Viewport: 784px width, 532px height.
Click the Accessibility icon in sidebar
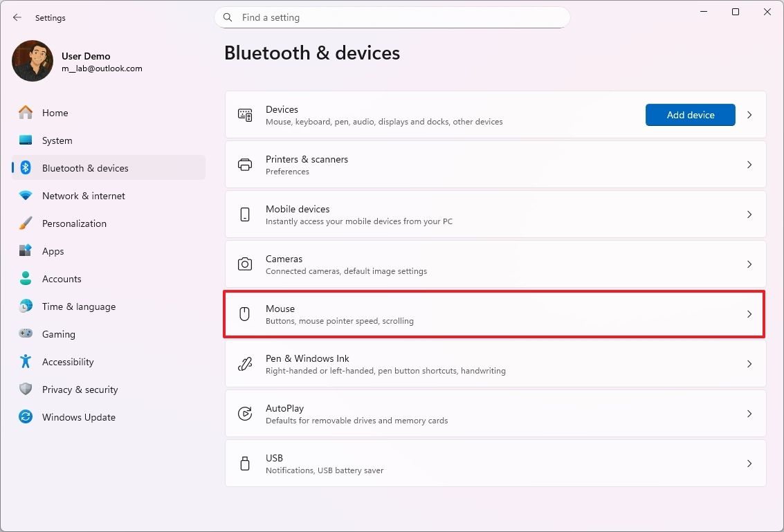pyautogui.click(x=26, y=362)
